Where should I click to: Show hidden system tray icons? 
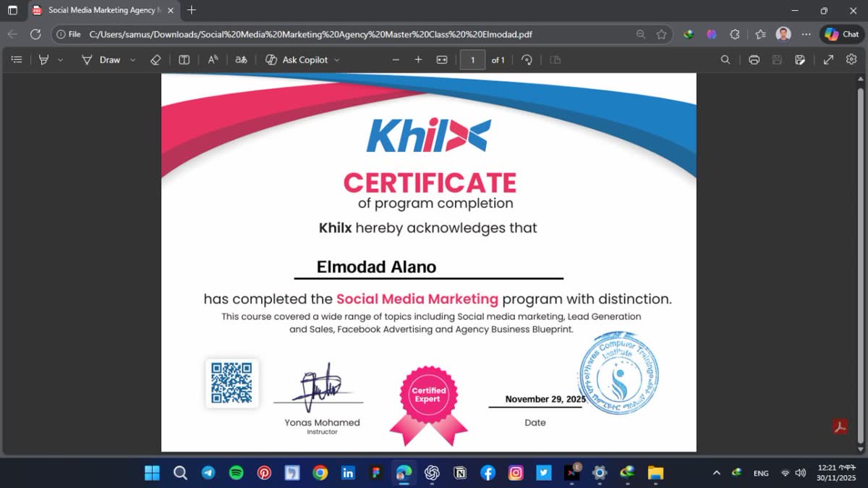(716, 473)
